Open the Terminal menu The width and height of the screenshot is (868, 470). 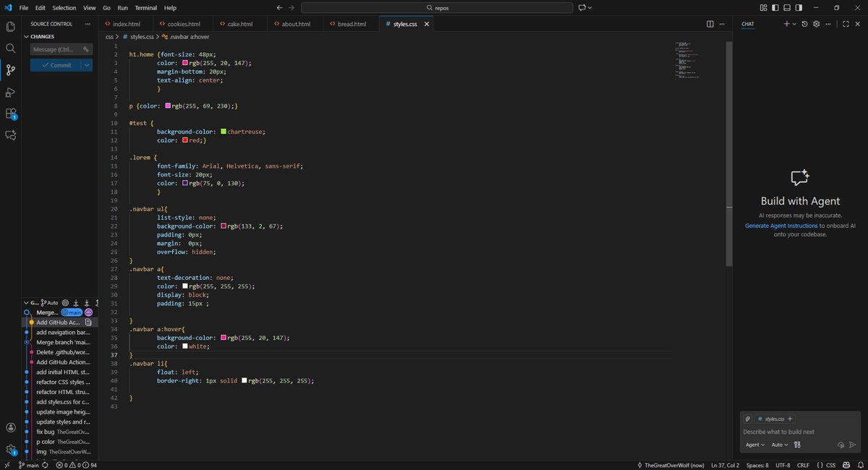click(145, 8)
